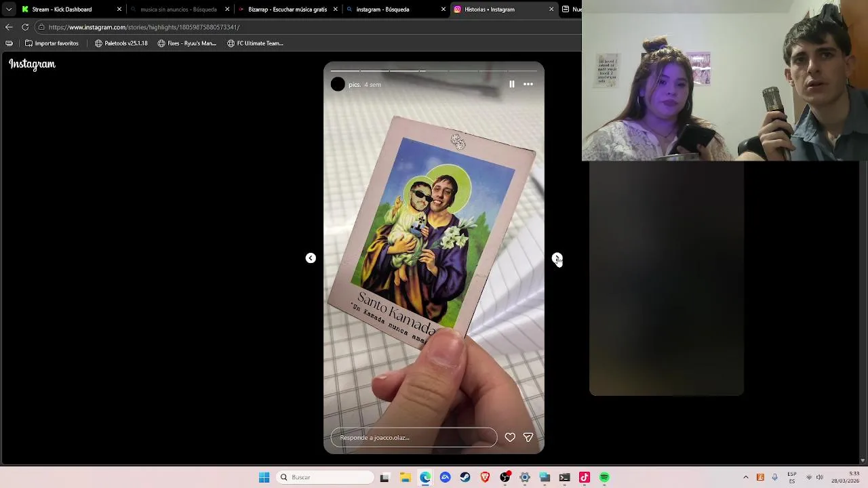
Task: Open the "pics." highlight name link
Action: [354, 85]
